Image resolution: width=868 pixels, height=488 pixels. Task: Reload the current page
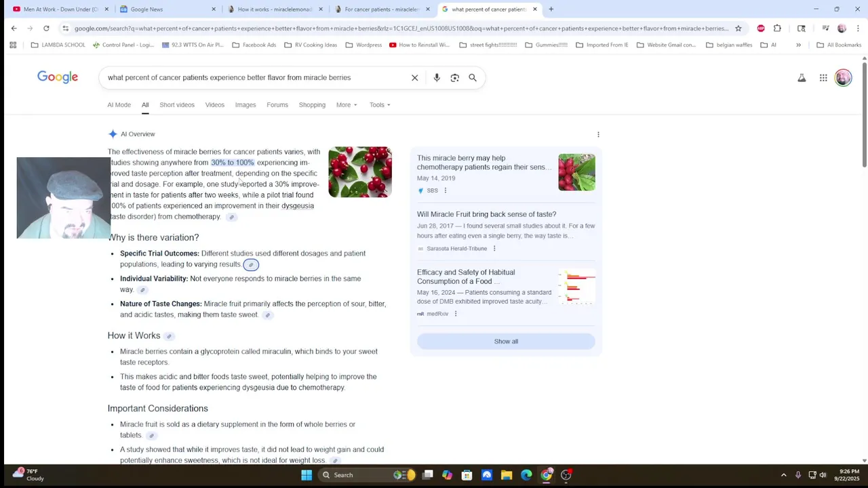[x=46, y=28]
